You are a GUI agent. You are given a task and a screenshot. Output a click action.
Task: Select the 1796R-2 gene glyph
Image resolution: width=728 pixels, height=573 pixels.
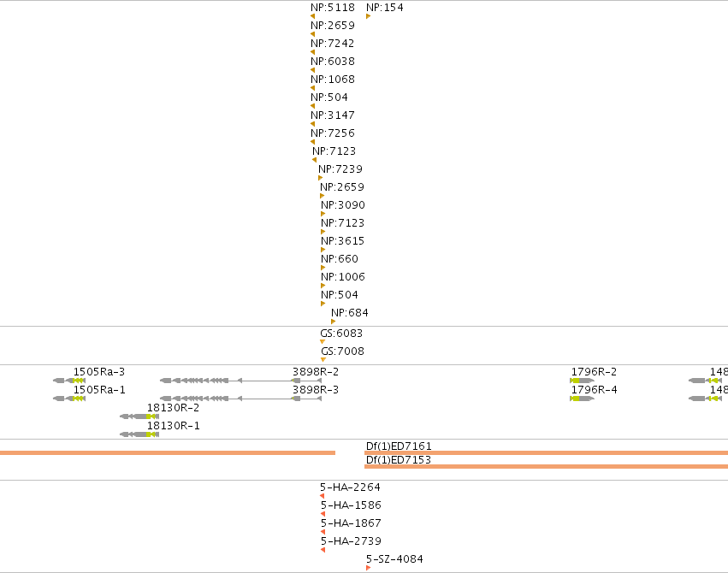[583, 381]
